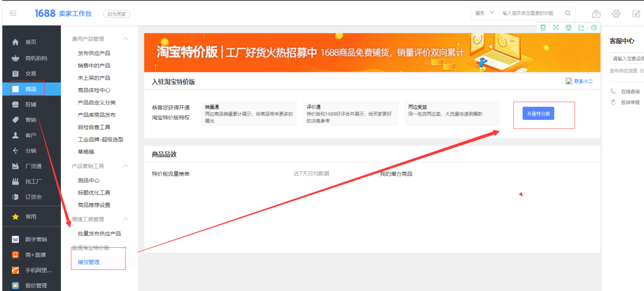Open 销售中的产品 menu item
The height and width of the screenshot is (291, 644).
click(94, 66)
